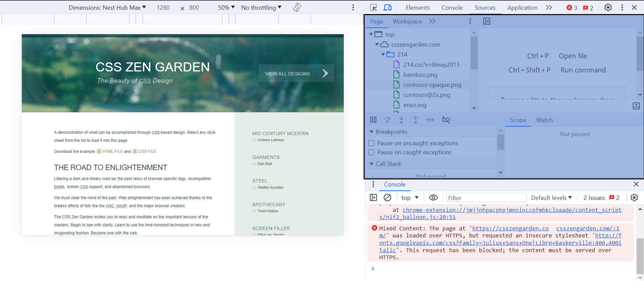Collapse the Call Stack section
Screen dimensions: 644x281
click(x=371, y=164)
